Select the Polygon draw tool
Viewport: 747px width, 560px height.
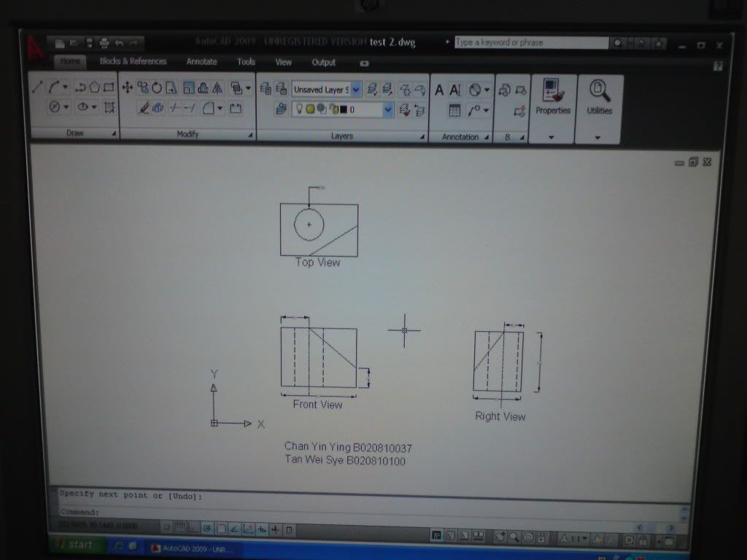95,87
